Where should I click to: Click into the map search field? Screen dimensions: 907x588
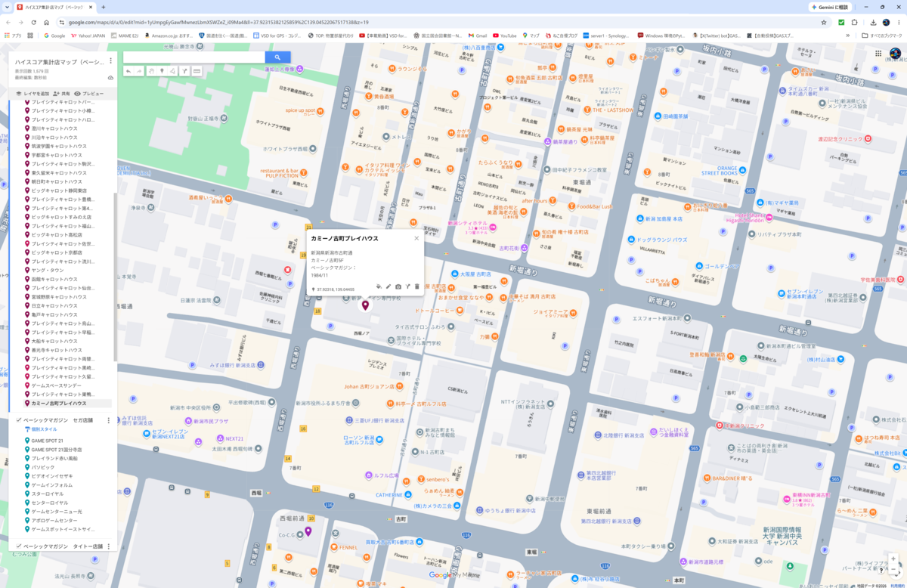click(x=194, y=57)
